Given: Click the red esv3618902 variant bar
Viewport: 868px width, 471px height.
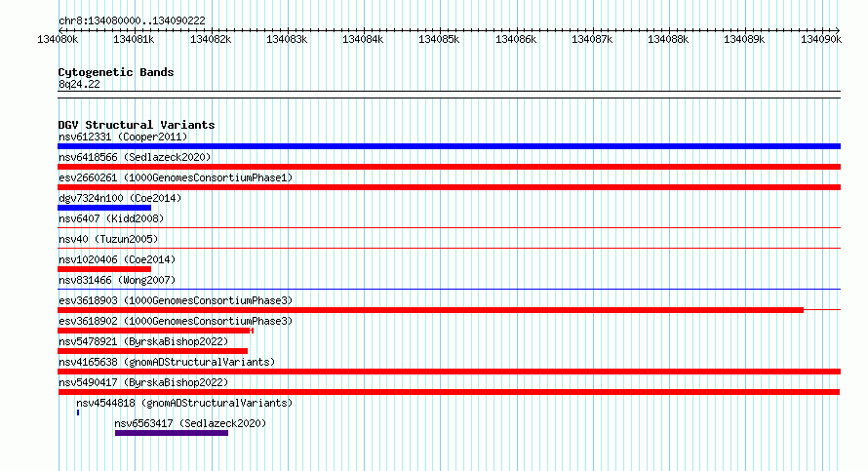Looking at the screenshot, I should (x=154, y=331).
